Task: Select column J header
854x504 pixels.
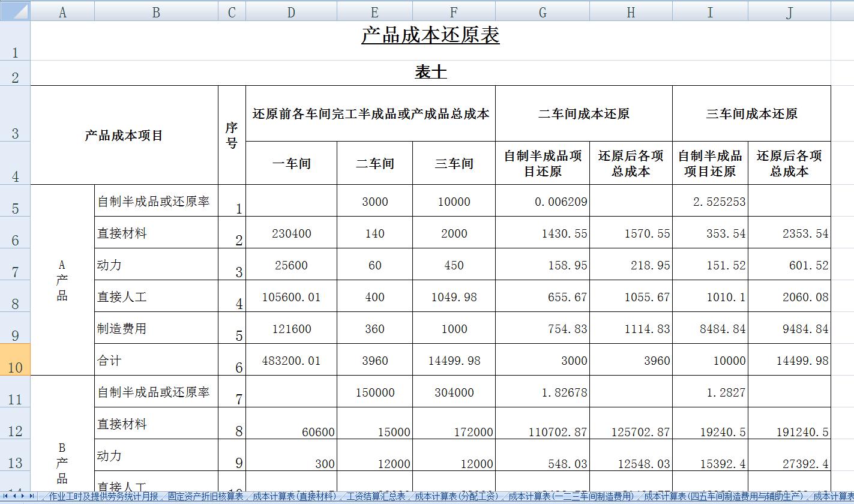Action: [x=789, y=10]
